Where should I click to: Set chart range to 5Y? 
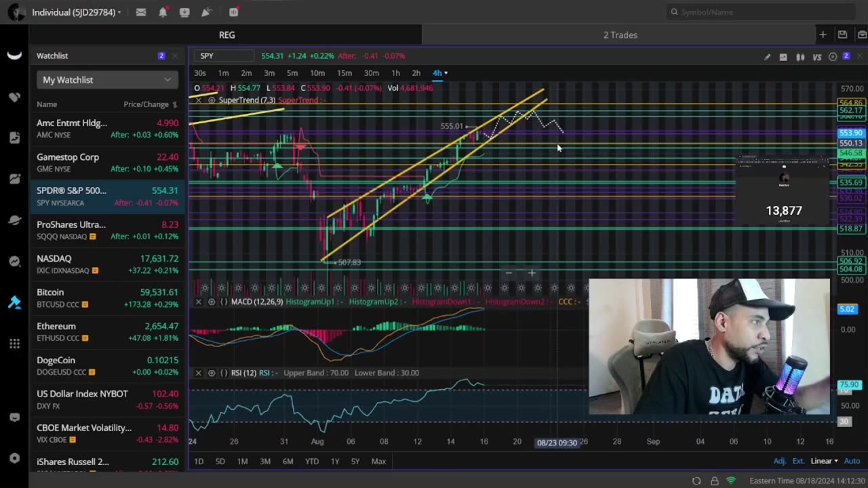click(x=355, y=462)
